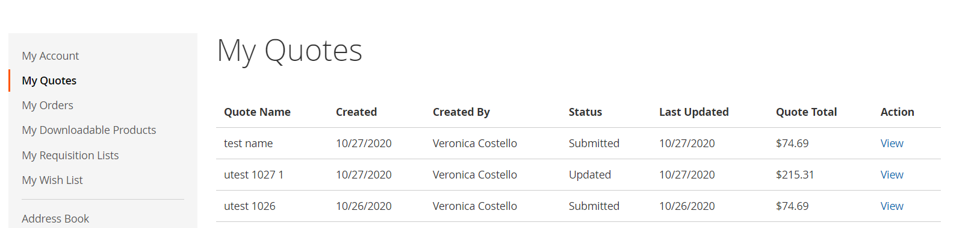View the 'utest 1026' quote
The height and width of the screenshot is (228, 980).
click(892, 206)
